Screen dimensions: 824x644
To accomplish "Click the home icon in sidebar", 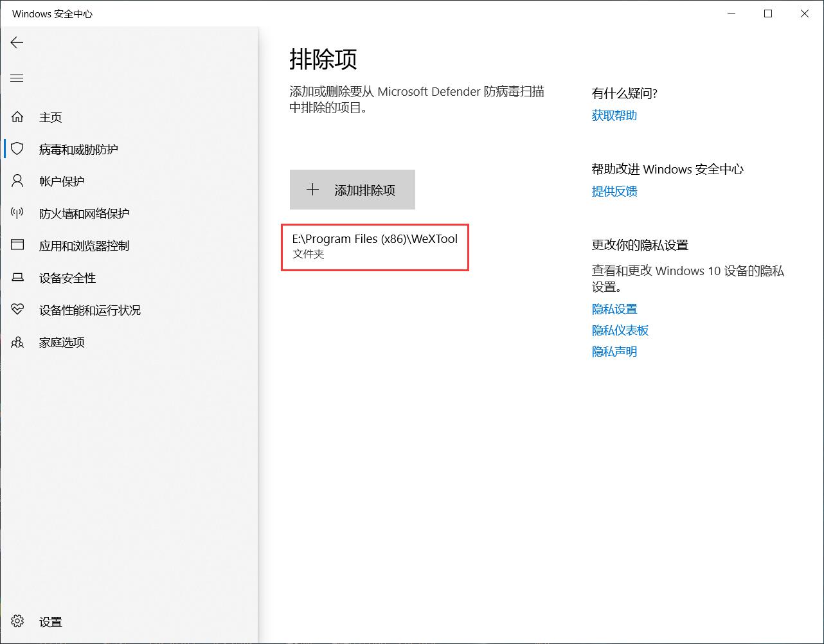I will coord(17,117).
